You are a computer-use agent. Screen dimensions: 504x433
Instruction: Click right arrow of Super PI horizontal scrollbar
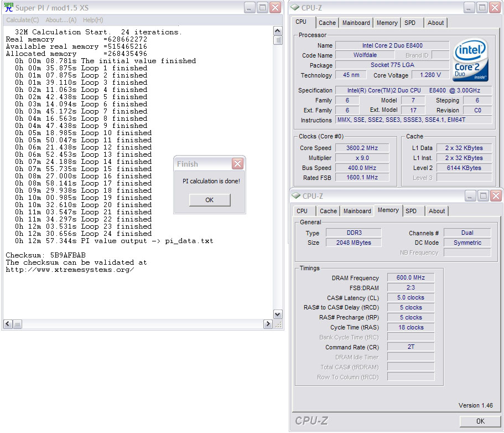pos(268,324)
